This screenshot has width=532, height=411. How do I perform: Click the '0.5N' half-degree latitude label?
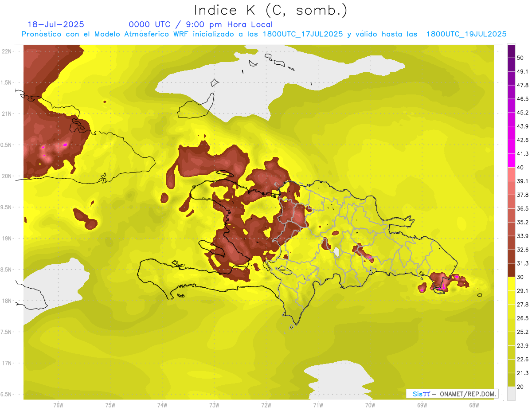pos(7,145)
